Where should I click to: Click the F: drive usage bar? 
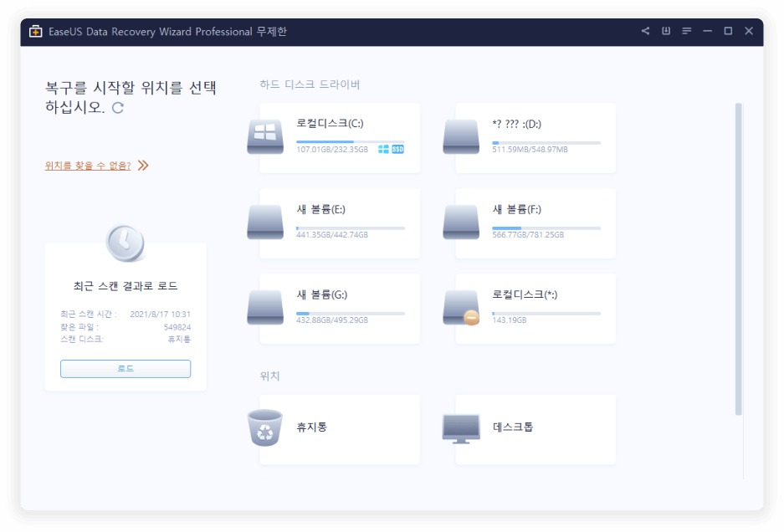tap(546, 228)
